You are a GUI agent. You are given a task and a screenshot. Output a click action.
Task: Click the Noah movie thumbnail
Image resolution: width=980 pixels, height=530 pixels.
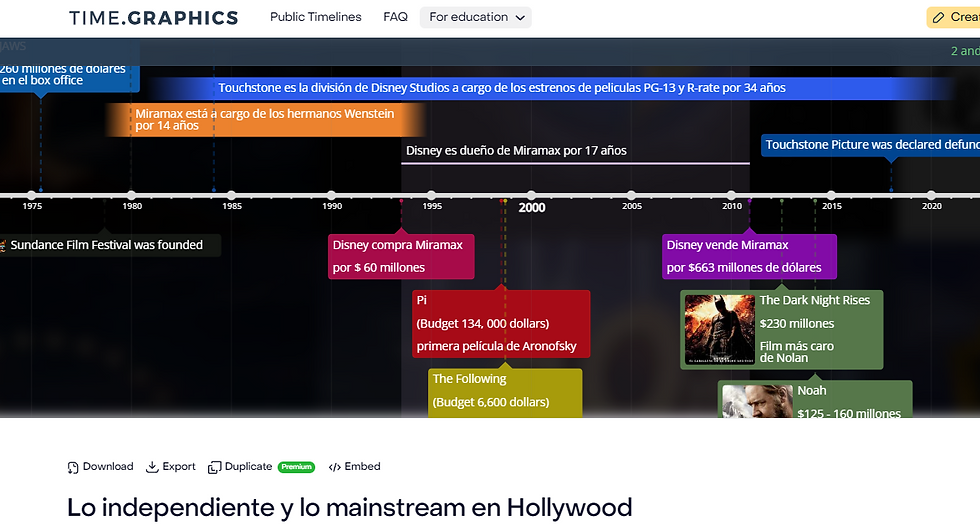(757, 401)
